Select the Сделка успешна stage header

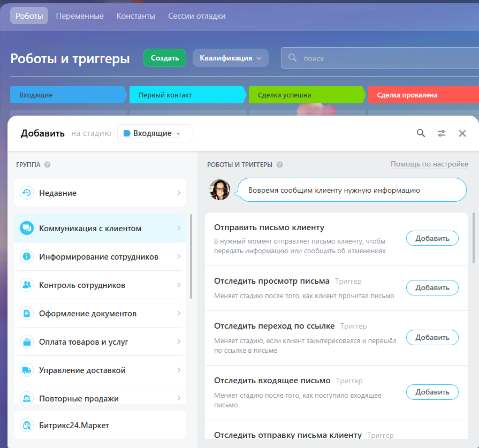click(x=307, y=95)
